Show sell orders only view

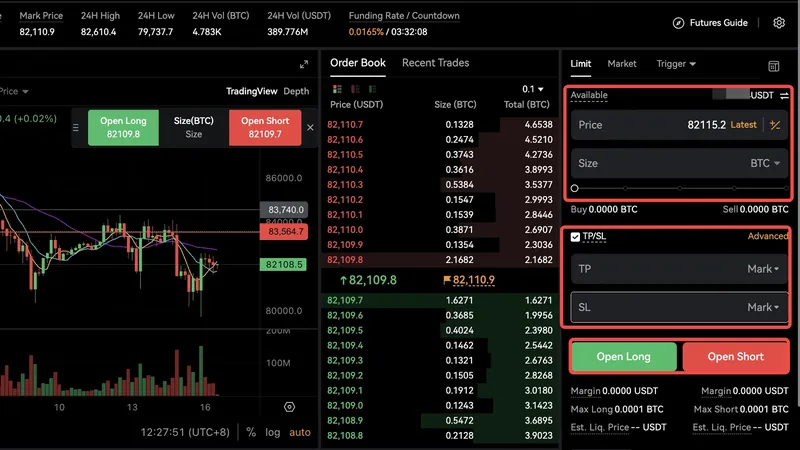(355, 89)
